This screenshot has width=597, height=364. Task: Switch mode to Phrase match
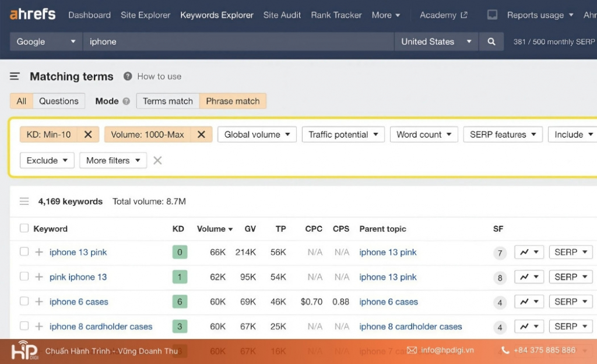pyautogui.click(x=233, y=101)
